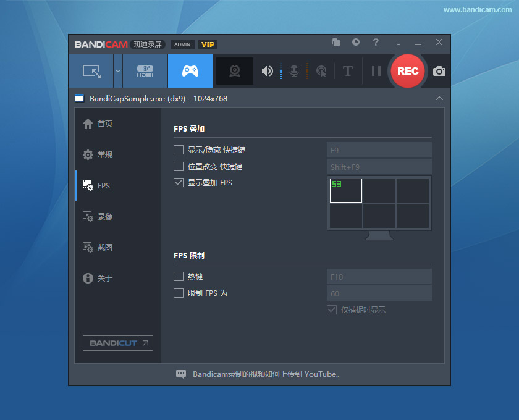This screenshot has width=519, height=420.
Task: Click the BandiCapSample.exe target window icon
Action: [x=80, y=98]
